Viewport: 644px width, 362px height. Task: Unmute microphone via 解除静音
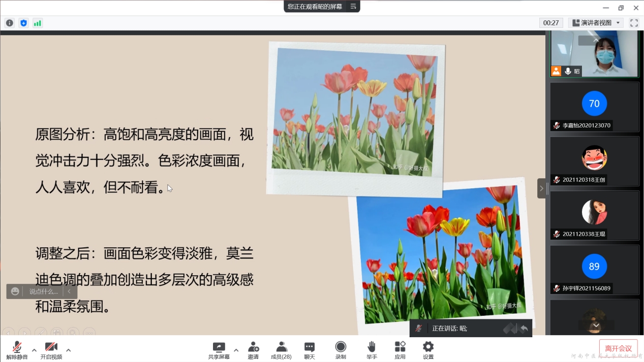click(17, 349)
